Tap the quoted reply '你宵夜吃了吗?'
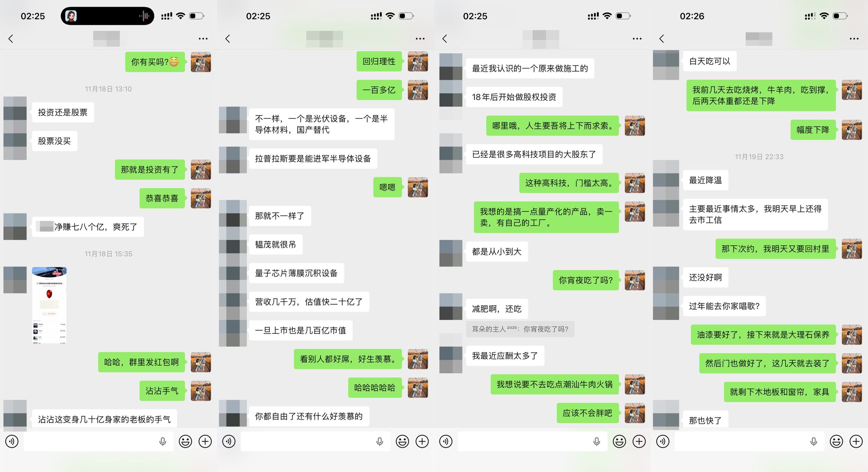This screenshot has height=472, width=868. click(x=520, y=329)
